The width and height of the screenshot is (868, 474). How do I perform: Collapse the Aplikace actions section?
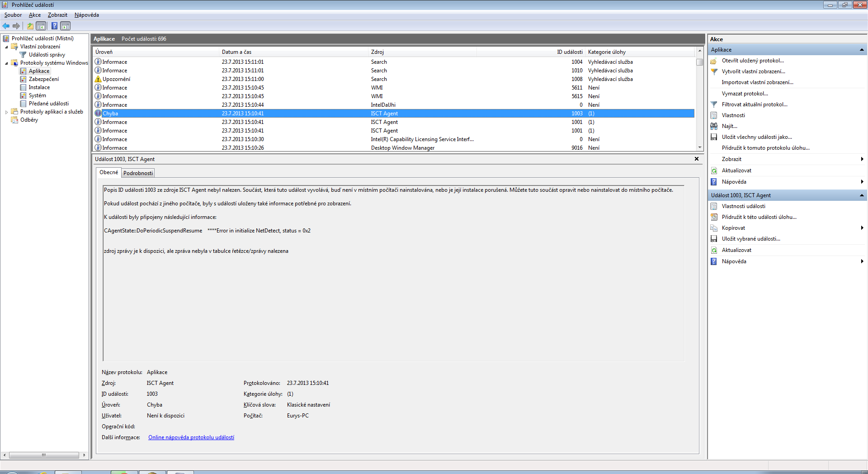pyautogui.click(x=862, y=50)
